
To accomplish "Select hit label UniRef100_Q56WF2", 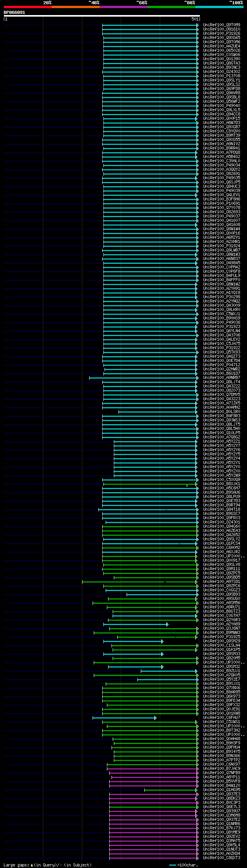I will 222,101.
